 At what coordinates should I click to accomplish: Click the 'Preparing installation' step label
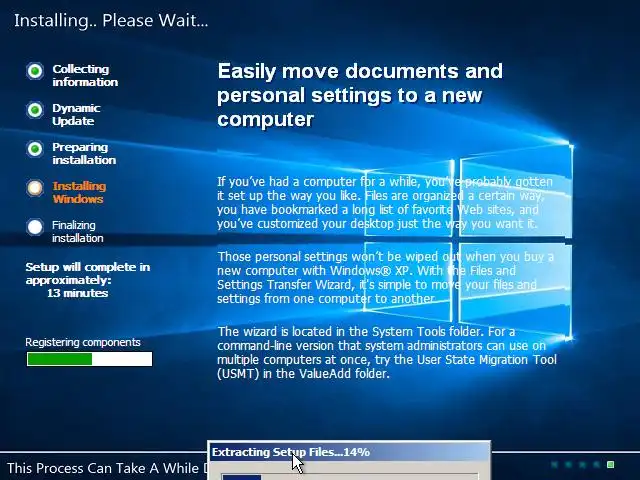point(84,153)
